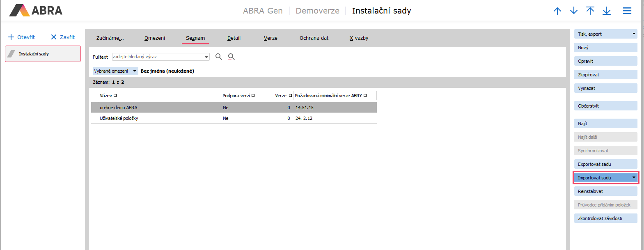Jump to first record with up-bar arrow
This screenshot has width=644, height=250.
590,11
